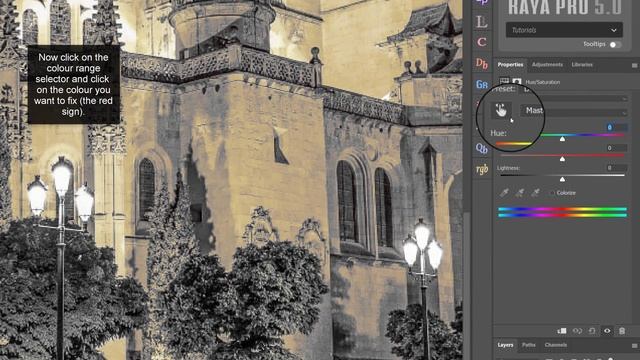The image size is (640, 360).
Task: Click the Saturation value input field
Action: click(x=616, y=148)
